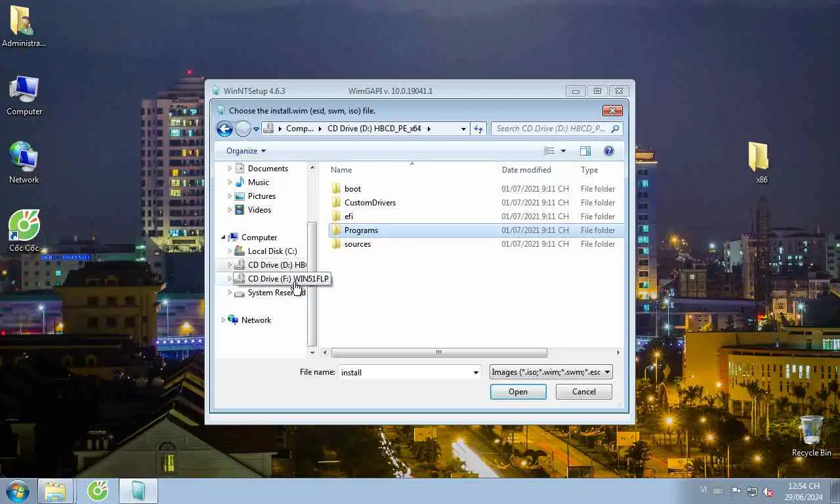Viewport: 840px width, 504px height.
Task: Click the Comp... breadcrumb segment
Action: [x=300, y=129]
